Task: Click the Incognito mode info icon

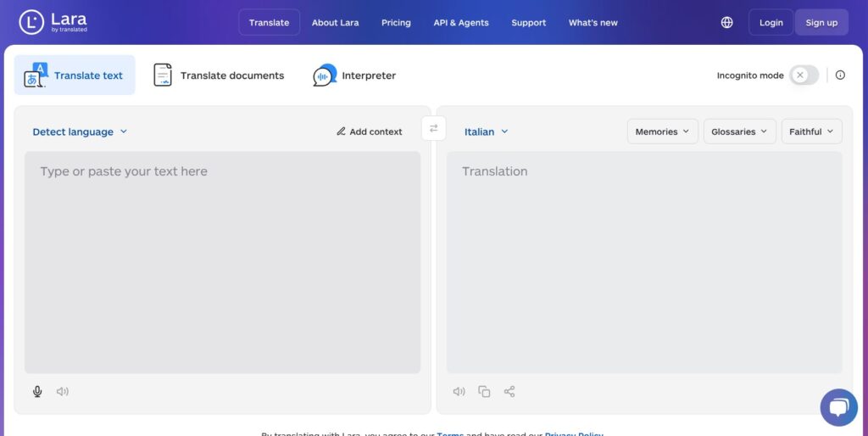Action: coord(840,75)
